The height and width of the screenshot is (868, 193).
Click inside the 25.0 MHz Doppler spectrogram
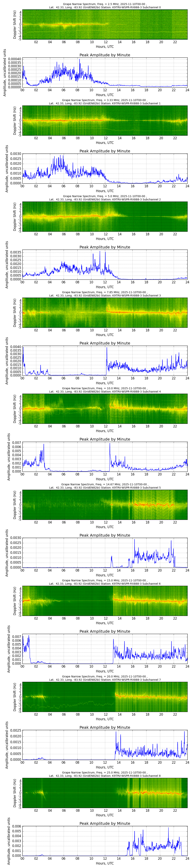click(x=105, y=793)
